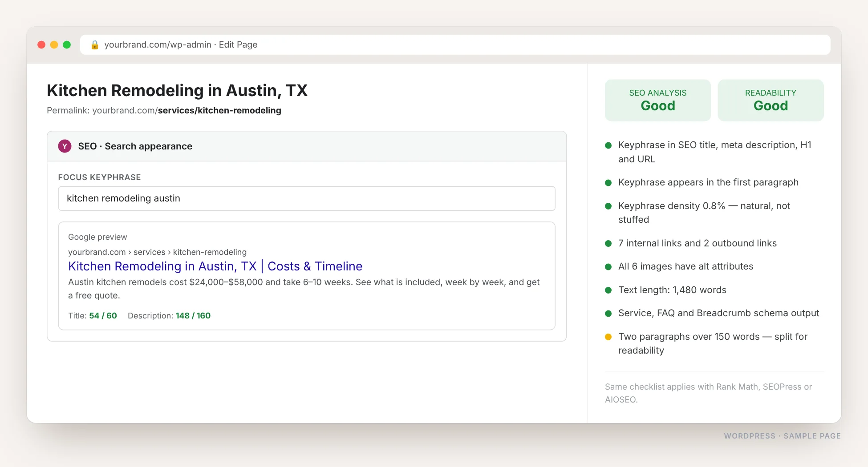Viewport: 868px width, 467px height.
Task: Click 'Keyphrase appears in the first paragraph' item
Action: pos(708,182)
